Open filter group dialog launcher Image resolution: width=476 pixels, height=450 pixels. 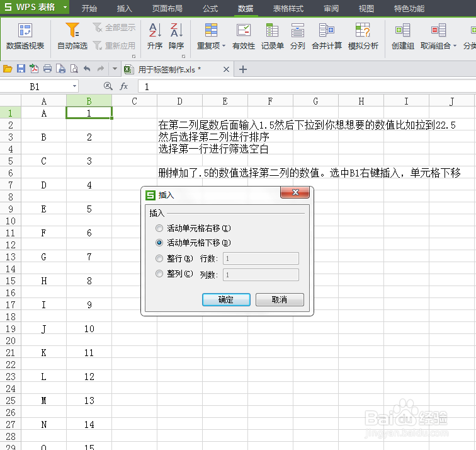click(x=133, y=56)
